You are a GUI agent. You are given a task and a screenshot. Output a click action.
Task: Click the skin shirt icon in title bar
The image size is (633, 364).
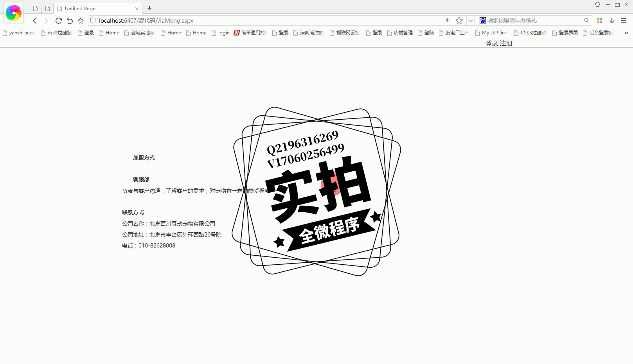point(597,5)
